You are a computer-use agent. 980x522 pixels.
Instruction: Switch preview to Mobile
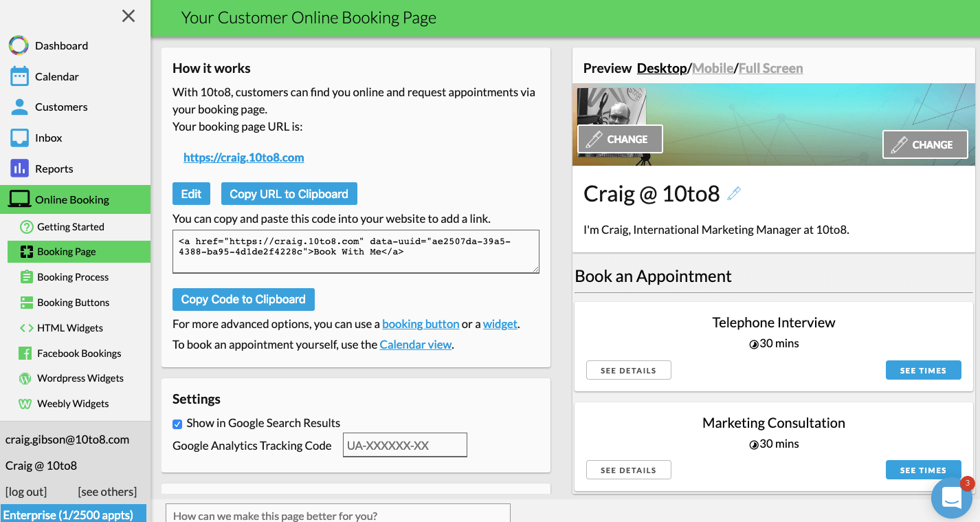click(712, 68)
